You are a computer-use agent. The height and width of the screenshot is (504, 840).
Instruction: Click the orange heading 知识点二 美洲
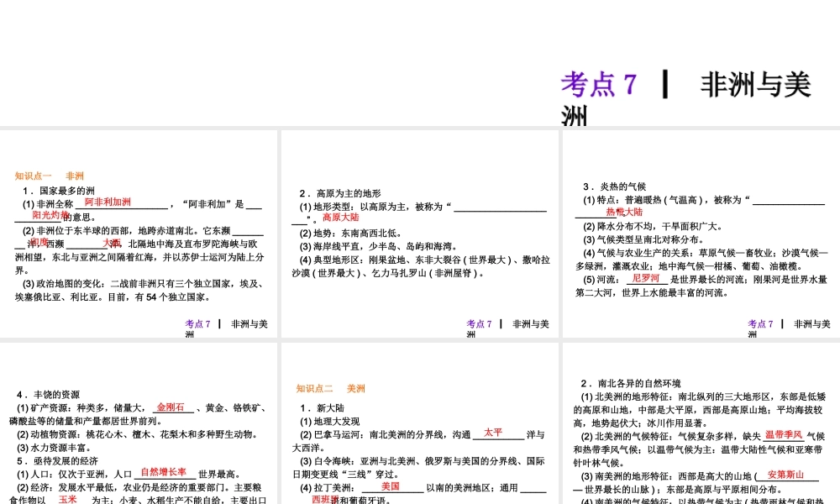point(330,388)
